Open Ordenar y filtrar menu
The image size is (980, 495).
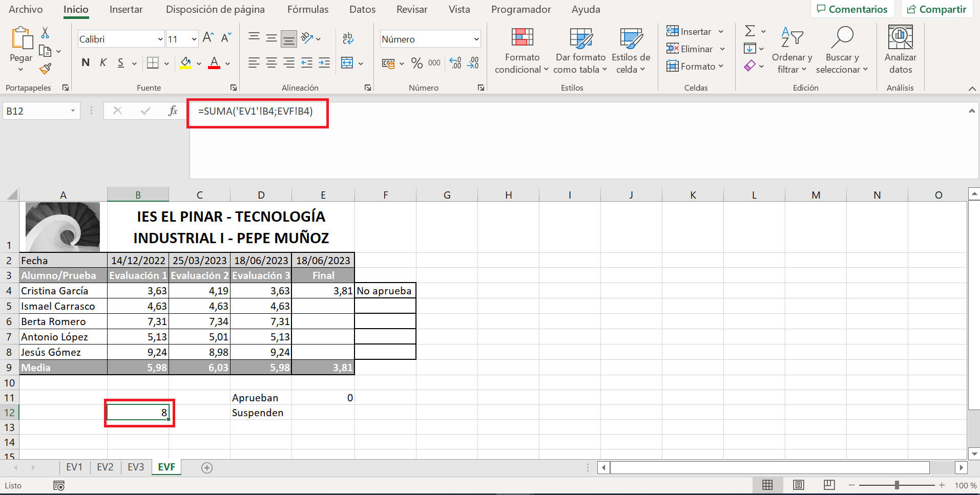[x=792, y=51]
